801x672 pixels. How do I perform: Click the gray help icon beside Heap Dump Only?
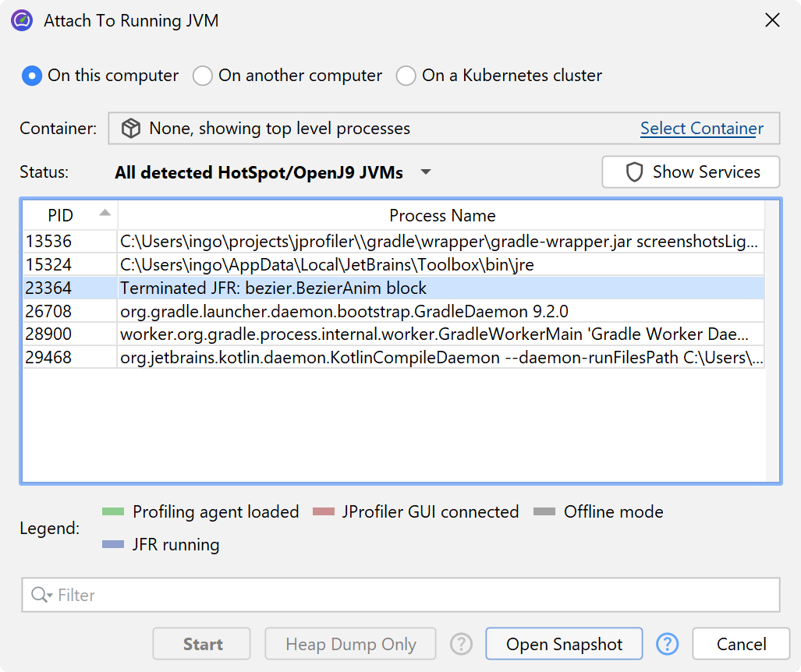tap(462, 644)
